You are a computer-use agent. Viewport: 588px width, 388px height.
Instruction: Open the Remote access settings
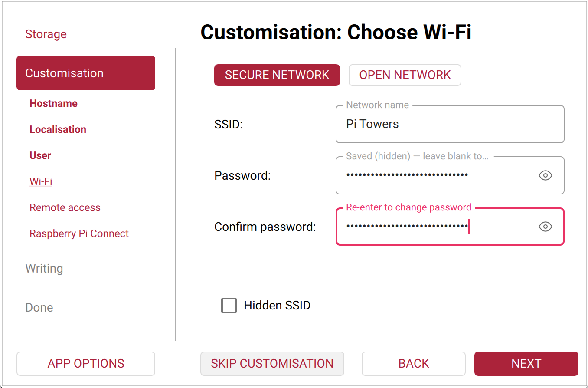point(65,207)
